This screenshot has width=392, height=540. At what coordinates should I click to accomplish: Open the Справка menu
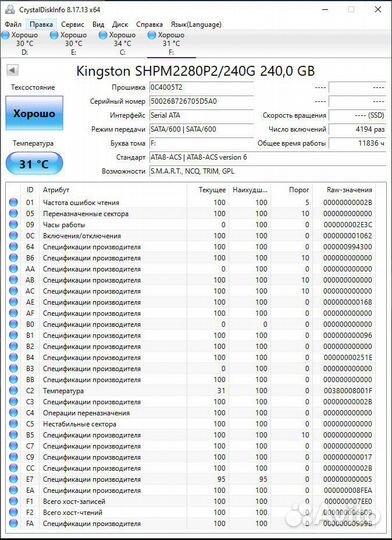click(x=149, y=24)
